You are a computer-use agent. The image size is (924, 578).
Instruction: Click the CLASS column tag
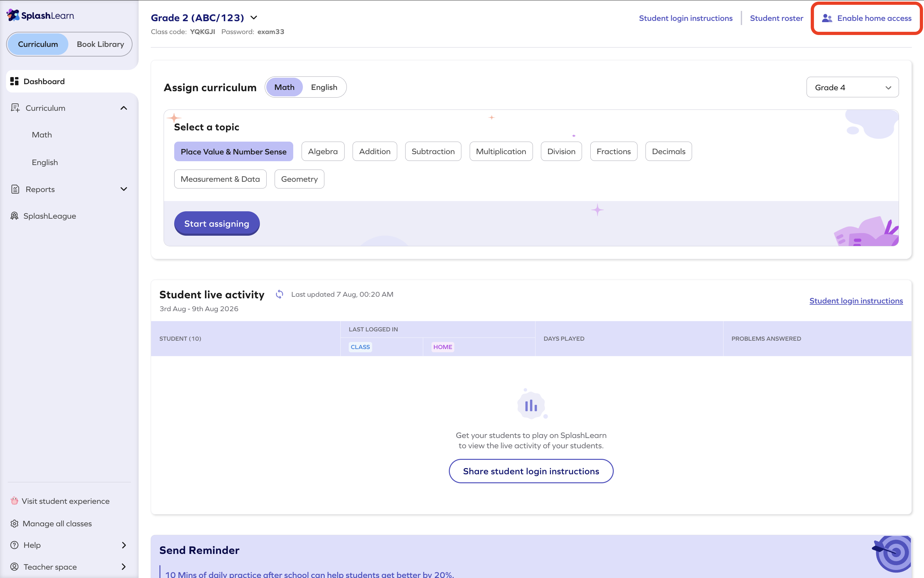(x=360, y=347)
